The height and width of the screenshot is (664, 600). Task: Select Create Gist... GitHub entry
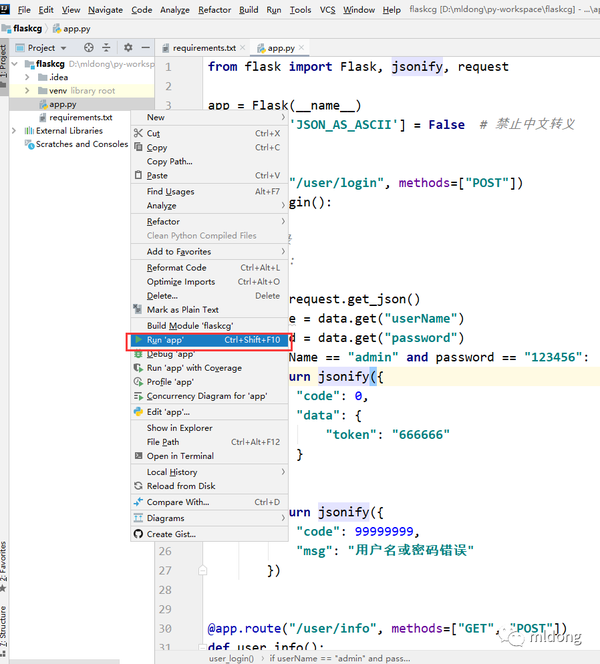[171, 534]
